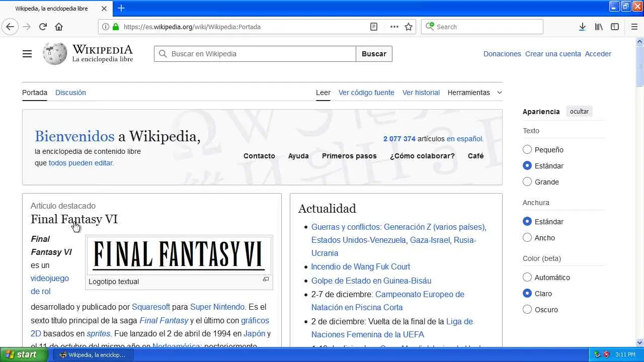Viewport: 644px width, 362px height.
Task: Open the Firefox hamburger menu
Action: pos(634,27)
